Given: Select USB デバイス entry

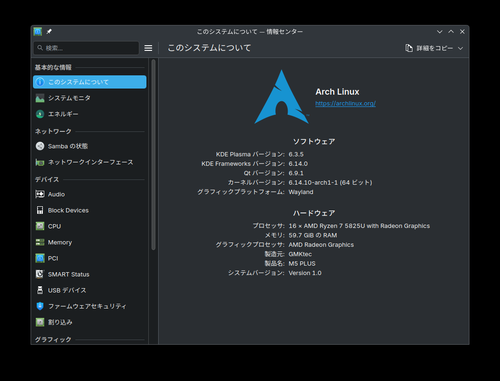Looking at the screenshot, I should [x=90, y=290].
